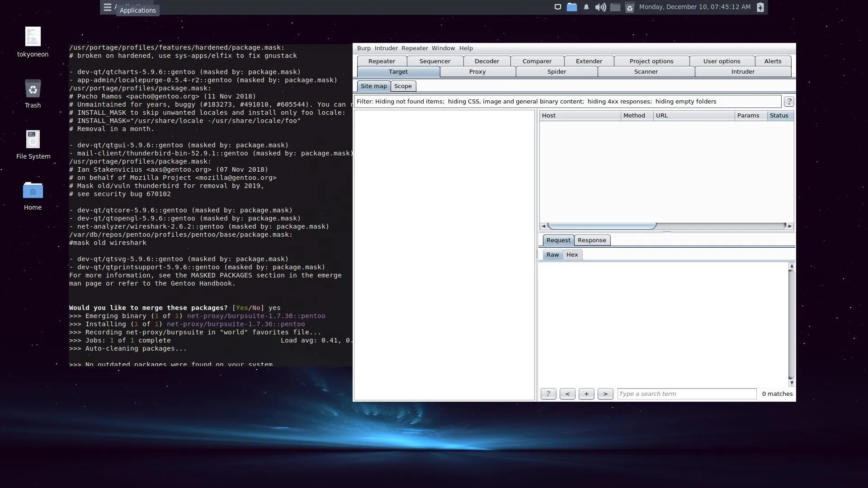Viewport: 868px width, 488px height.
Task: Open the tokyoneon file on desktop
Action: coord(33,42)
